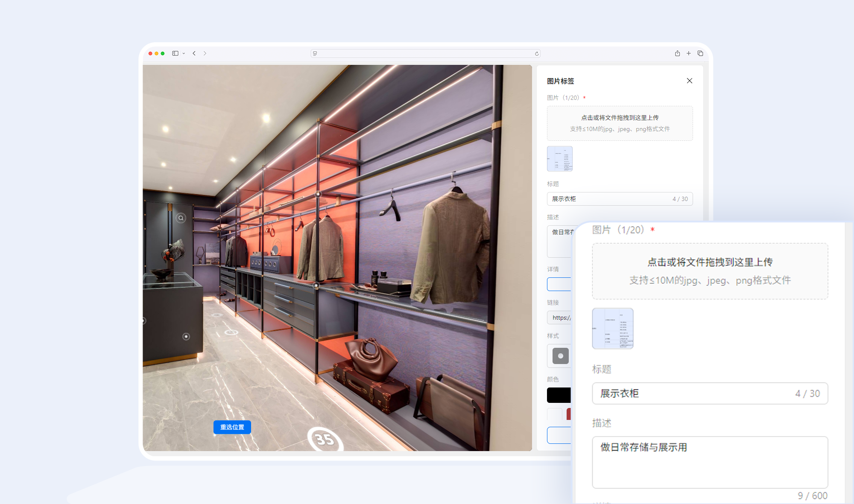
Task: Click the 35 logo on the panorama floor
Action: coord(325,439)
